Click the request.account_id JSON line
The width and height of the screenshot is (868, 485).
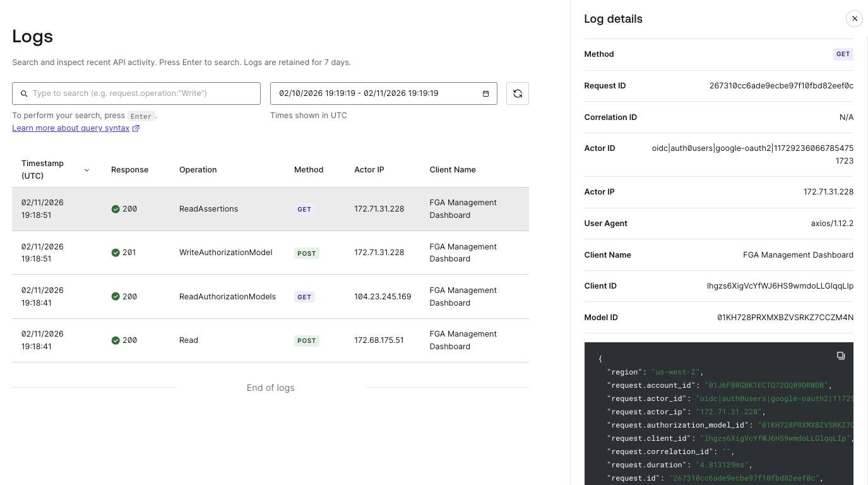(x=719, y=385)
